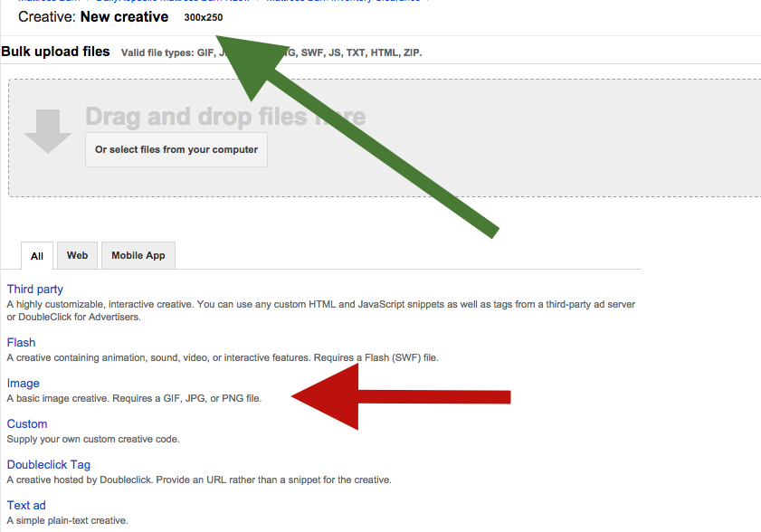Choose the Third party creative type
761x532 pixels.
[35, 290]
